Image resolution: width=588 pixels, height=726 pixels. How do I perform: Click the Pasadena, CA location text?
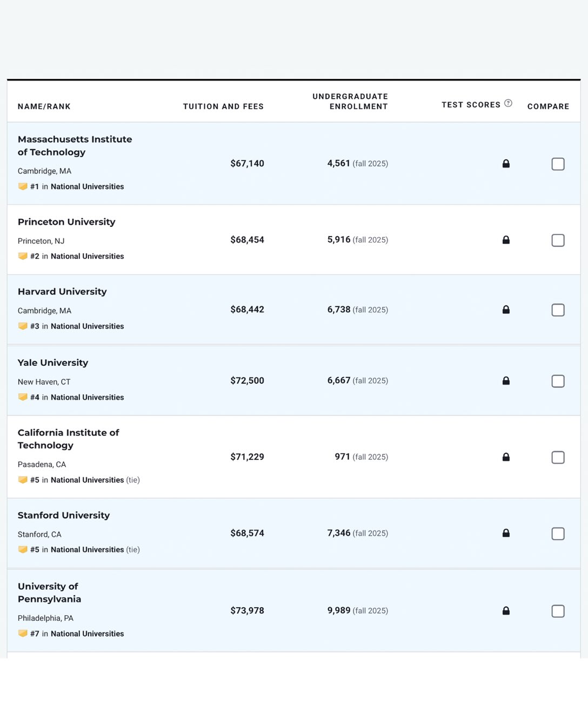(42, 465)
